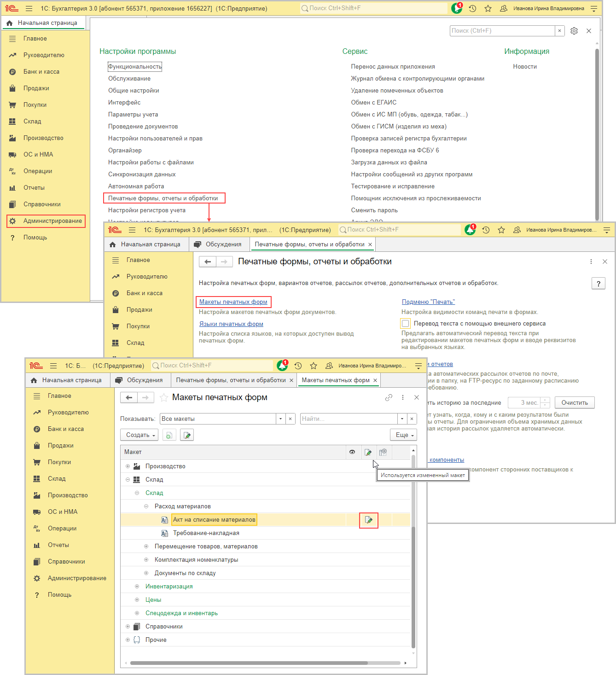The width and height of the screenshot is (616, 675).
Task: Go back in the Печатные формы, отчеты и обработки page
Action: point(208,262)
